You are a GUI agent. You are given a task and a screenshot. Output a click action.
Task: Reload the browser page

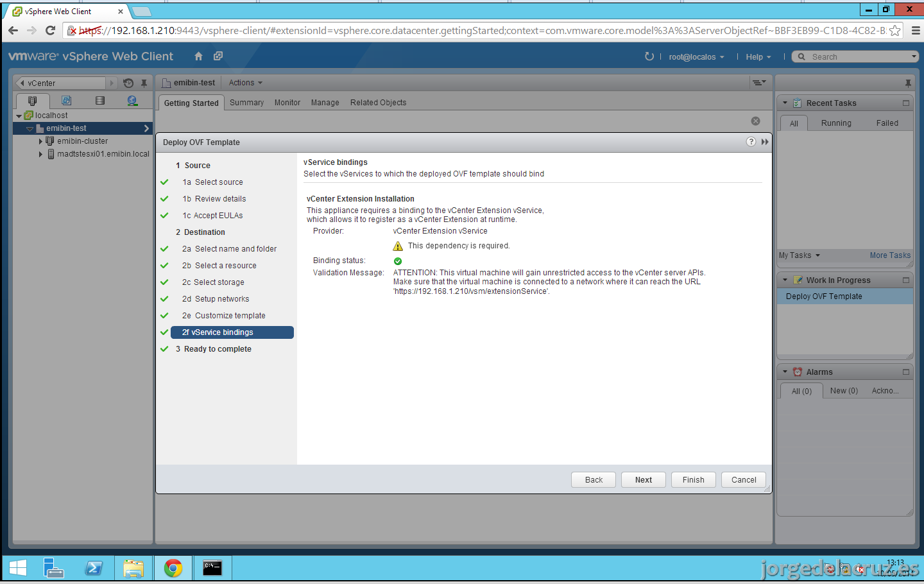click(51, 31)
